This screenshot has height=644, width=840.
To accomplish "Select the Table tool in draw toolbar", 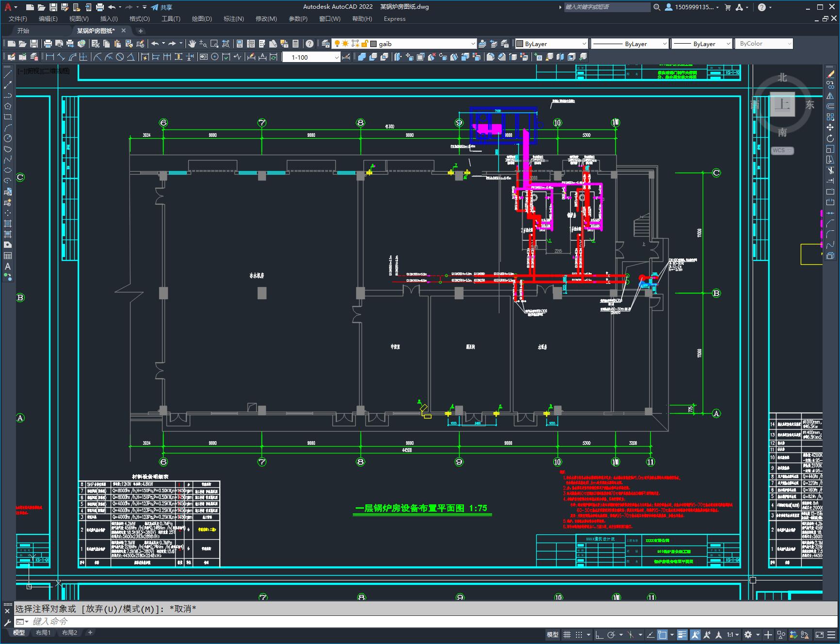I will 8,256.
